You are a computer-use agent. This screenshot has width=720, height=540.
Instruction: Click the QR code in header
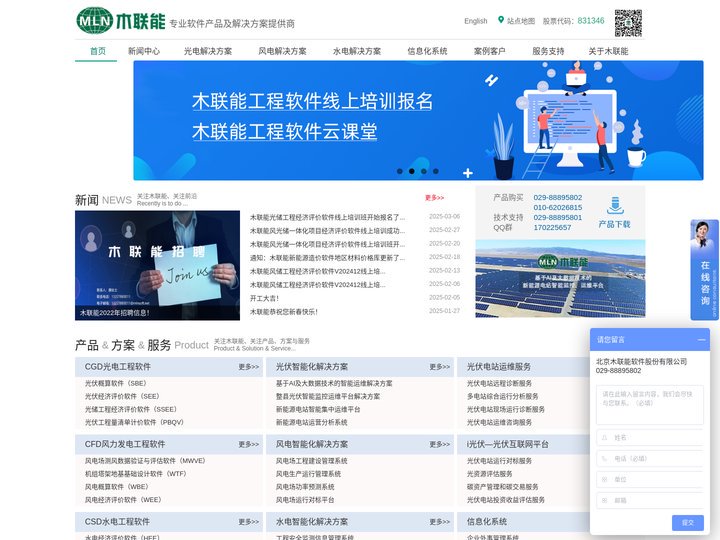coord(628,22)
